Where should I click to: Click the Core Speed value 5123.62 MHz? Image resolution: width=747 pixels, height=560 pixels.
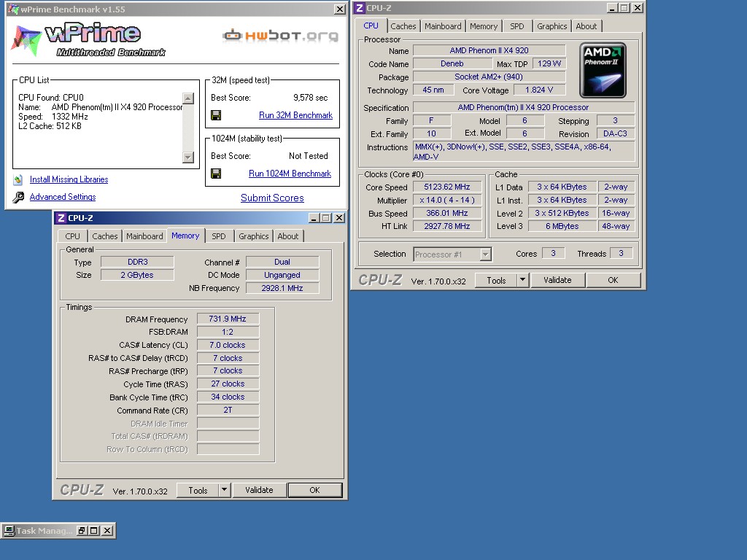tap(447, 187)
